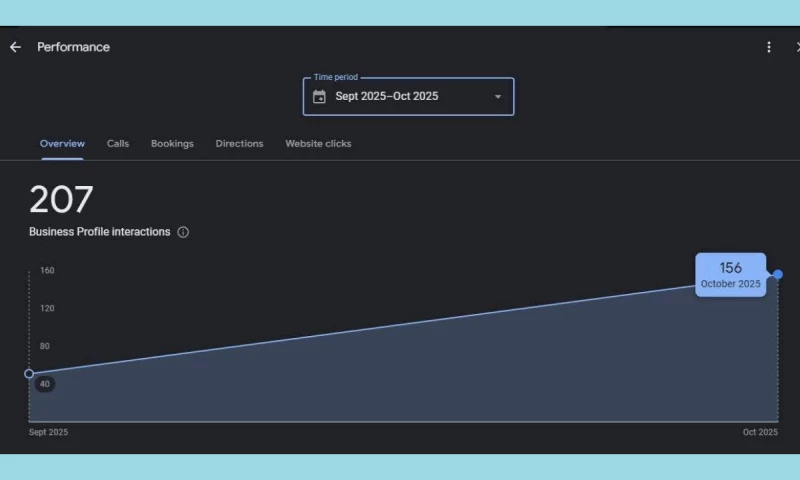
Task: Select the October 2025 data point
Action: click(778, 274)
